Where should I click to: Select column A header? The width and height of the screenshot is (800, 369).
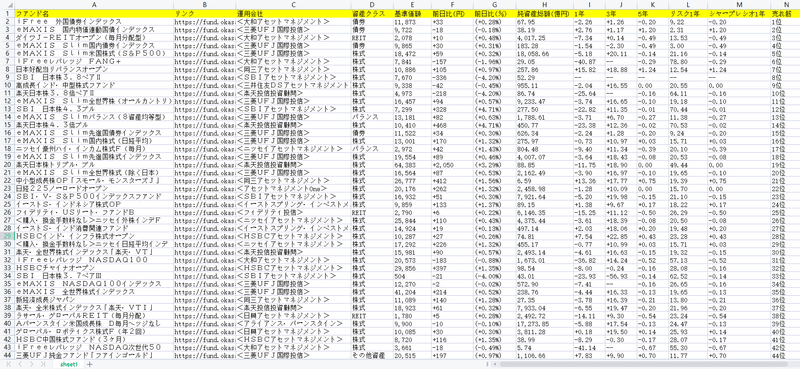[94, 4]
